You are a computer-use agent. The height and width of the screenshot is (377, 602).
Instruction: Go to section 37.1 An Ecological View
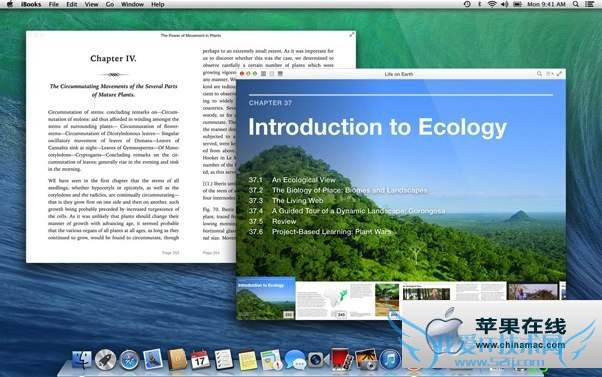coord(292,180)
